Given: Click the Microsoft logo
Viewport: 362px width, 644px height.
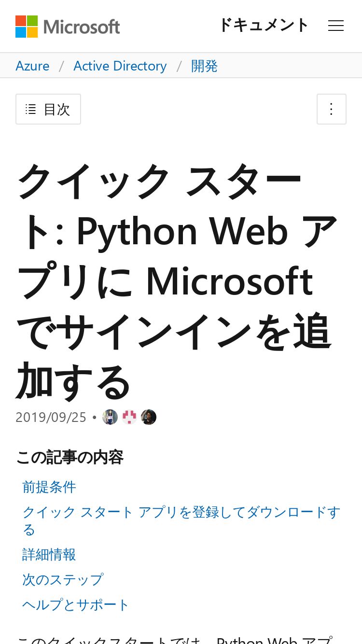Looking at the screenshot, I should [x=68, y=27].
